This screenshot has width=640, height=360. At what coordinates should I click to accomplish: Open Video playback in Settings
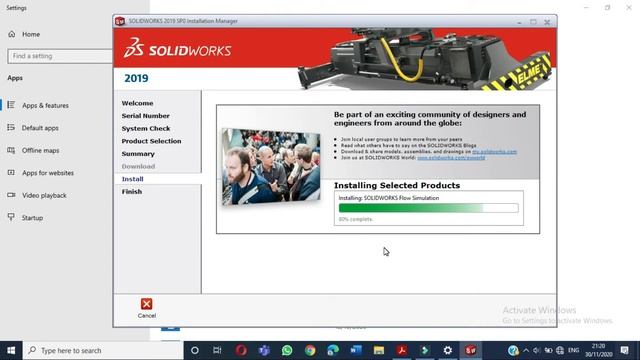point(37,195)
